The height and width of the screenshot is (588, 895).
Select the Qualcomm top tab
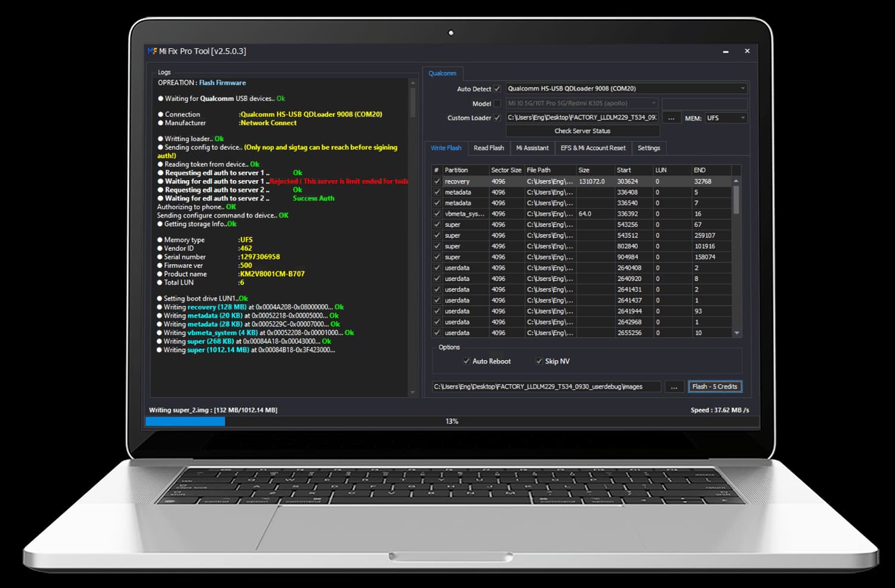(x=442, y=73)
